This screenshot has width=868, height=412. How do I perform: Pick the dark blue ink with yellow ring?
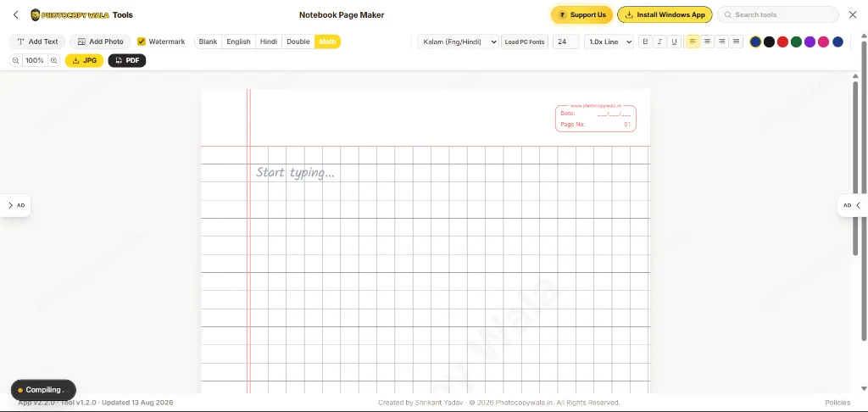pyautogui.click(x=755, y=42)
